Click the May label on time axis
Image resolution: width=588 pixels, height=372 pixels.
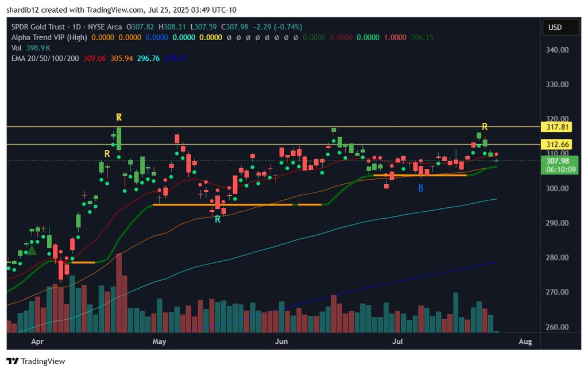point(160,342)
